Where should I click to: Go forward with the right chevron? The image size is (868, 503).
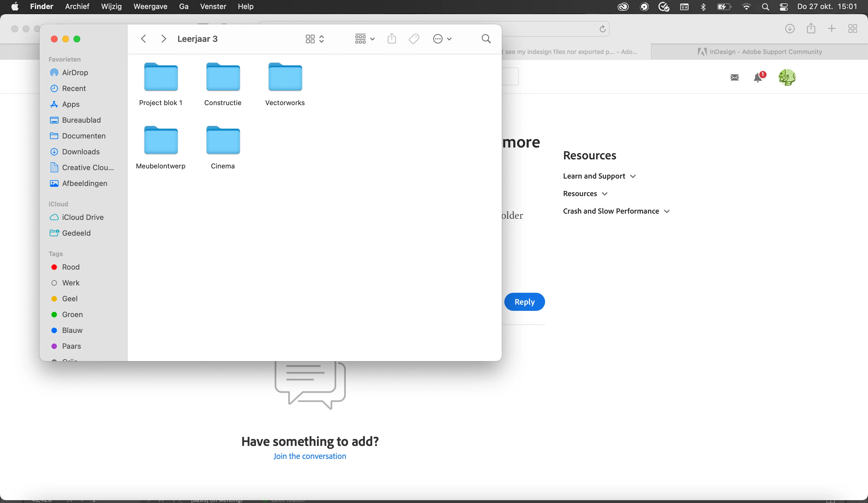coord(164,39)
